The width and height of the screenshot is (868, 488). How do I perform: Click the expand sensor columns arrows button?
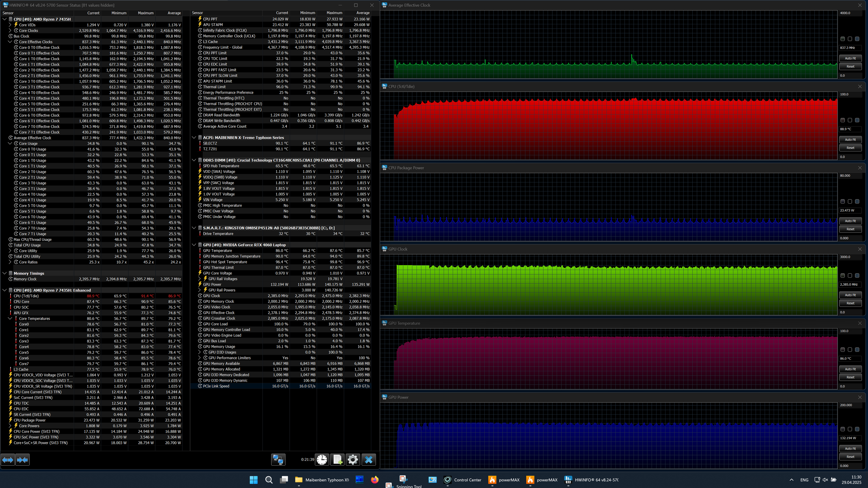[8, 460]
